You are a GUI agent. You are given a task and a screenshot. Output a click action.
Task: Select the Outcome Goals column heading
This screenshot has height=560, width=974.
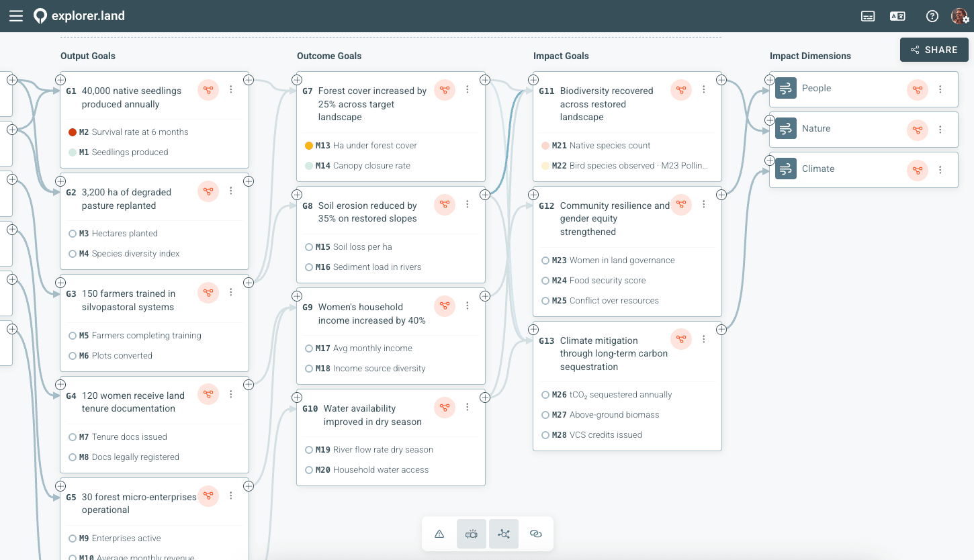pos(329,56)
